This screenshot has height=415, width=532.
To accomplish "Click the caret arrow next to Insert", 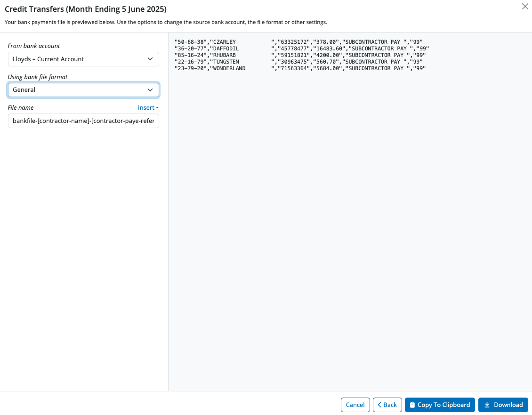I will (157, 108).
